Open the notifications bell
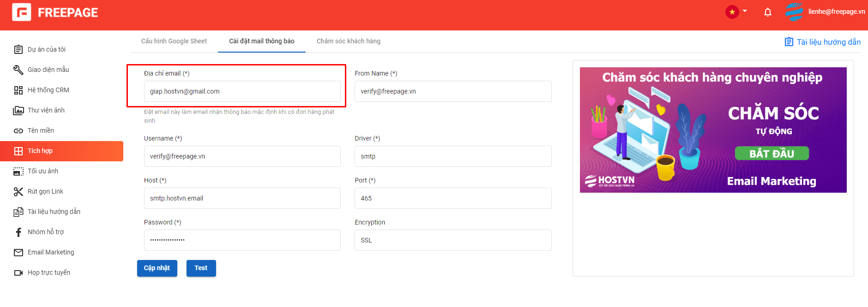 (x=767, y=12)
